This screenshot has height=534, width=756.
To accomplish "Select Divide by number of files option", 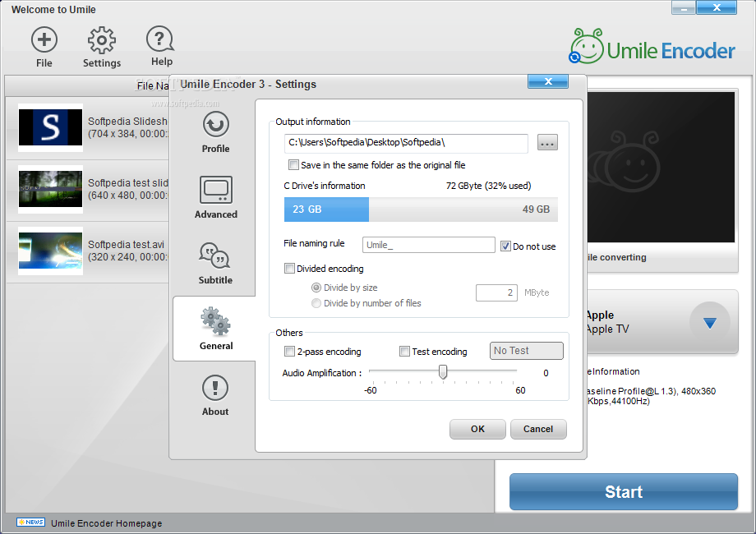I will click(x=316, y=303).
